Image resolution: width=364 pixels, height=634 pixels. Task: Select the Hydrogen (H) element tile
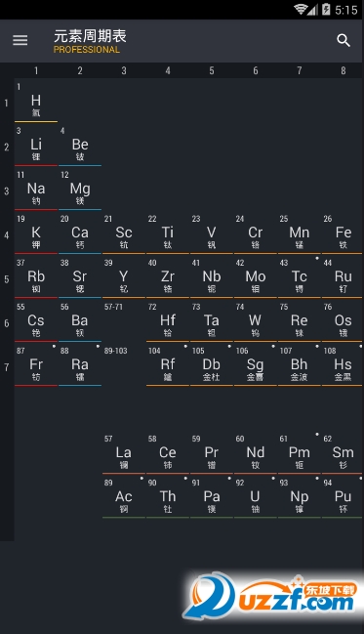36,101
